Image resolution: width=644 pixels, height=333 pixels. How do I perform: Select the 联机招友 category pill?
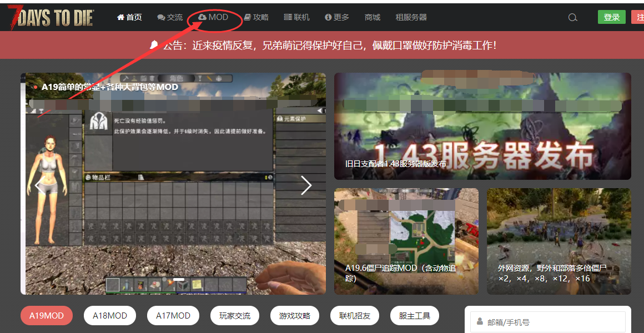355,316
